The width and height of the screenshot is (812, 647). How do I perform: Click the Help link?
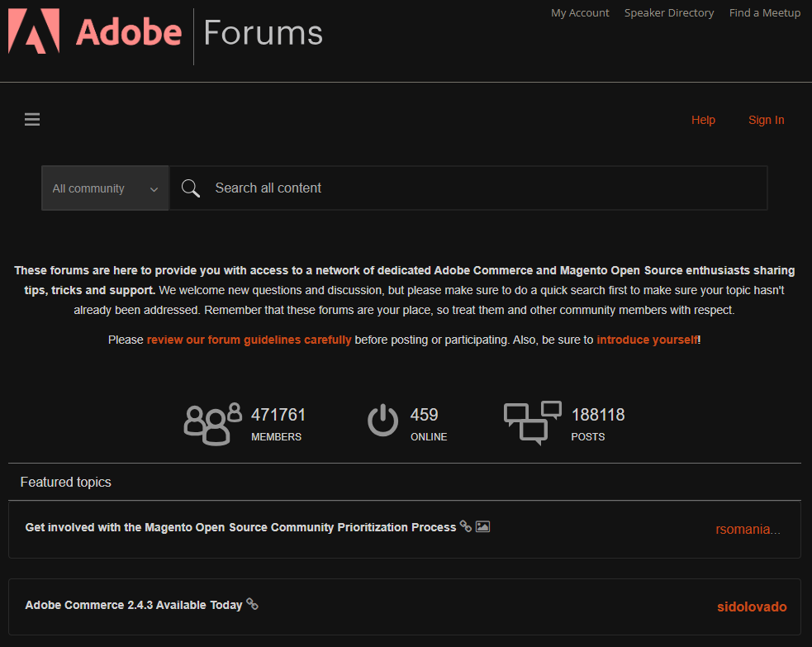(703, 120)
